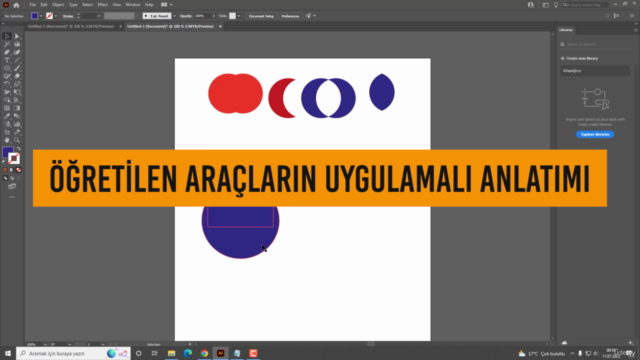
Task: Select the Shape Builder tool
Action: [x=7, y=100]
